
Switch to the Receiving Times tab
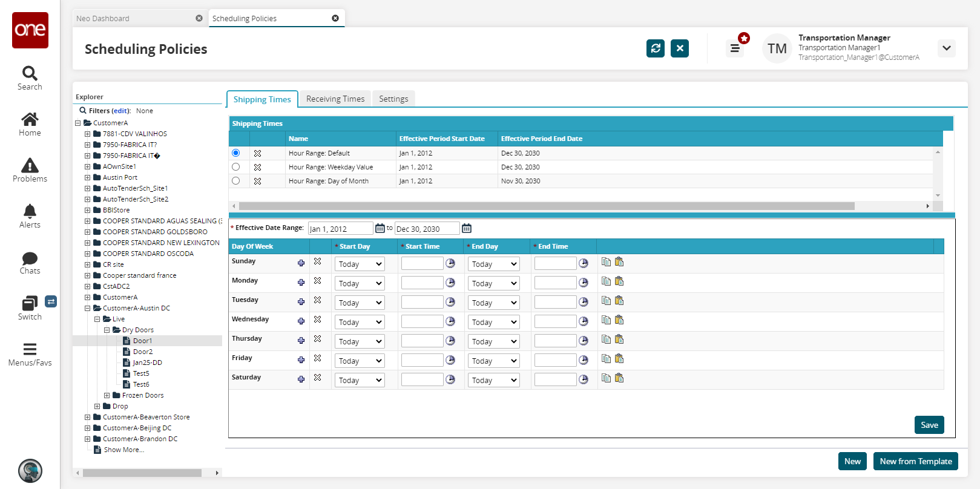click(x=335, y=99)
